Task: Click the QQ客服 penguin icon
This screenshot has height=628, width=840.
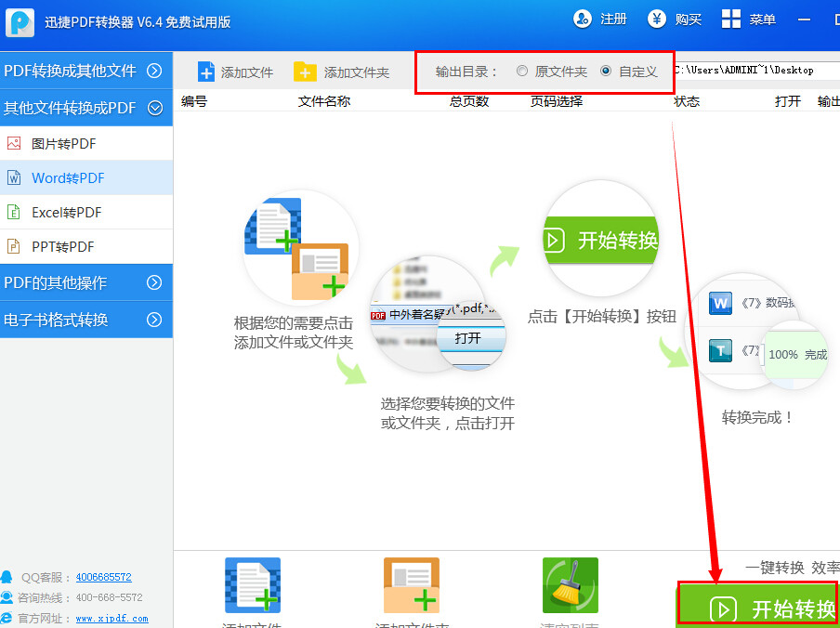Action: (7, 577)
